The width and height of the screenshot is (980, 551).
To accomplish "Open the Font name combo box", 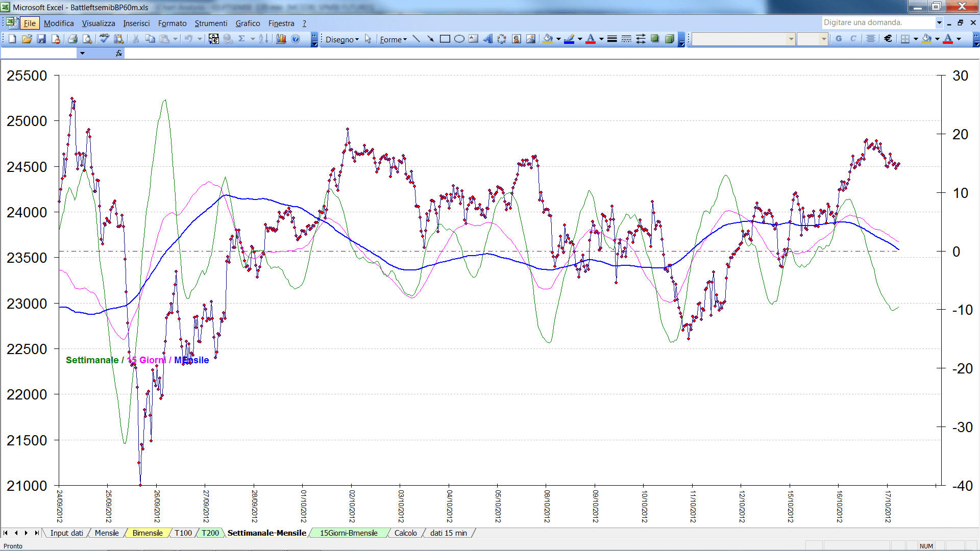I will pos(743,39).
